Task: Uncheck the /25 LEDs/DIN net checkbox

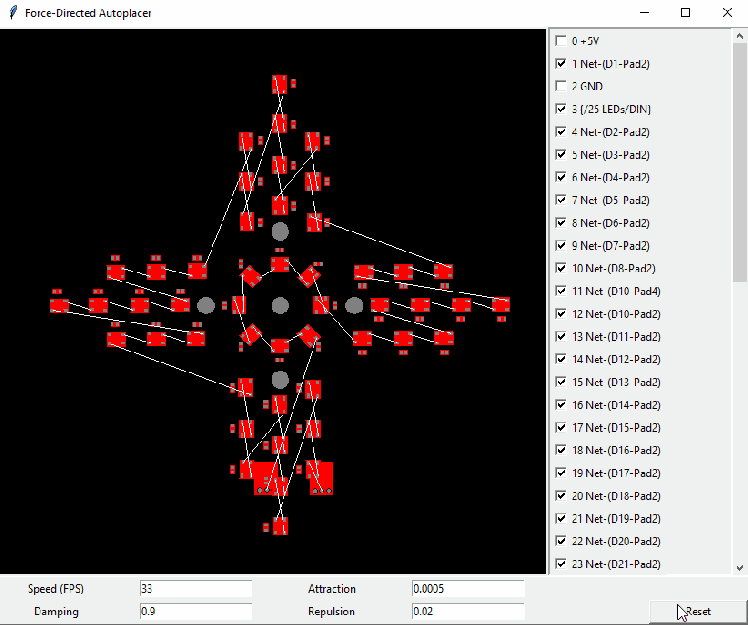Action: pyautogui.click(x=561, y=109)
